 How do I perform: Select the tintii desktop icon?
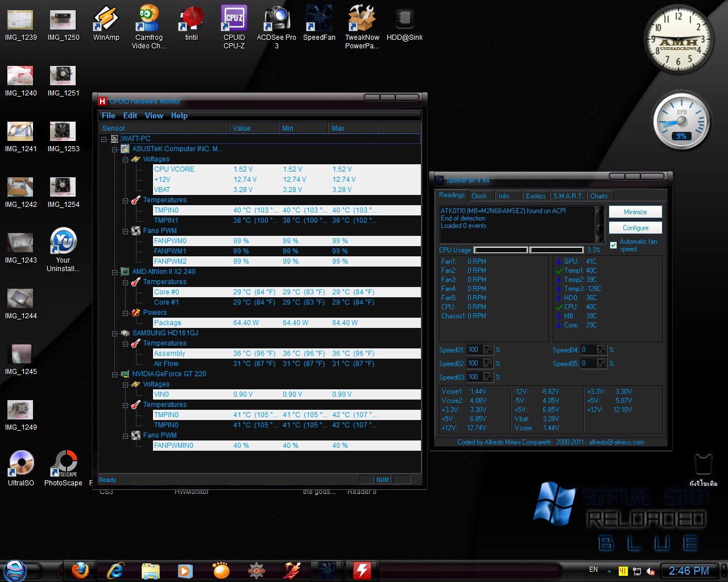(x=192, y=23)
